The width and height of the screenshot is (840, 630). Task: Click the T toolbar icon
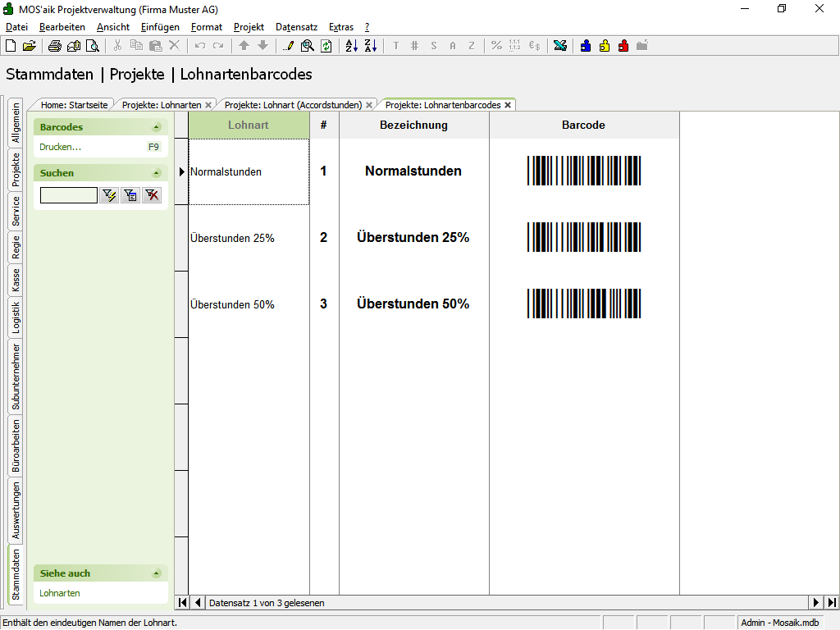point(396,46)
